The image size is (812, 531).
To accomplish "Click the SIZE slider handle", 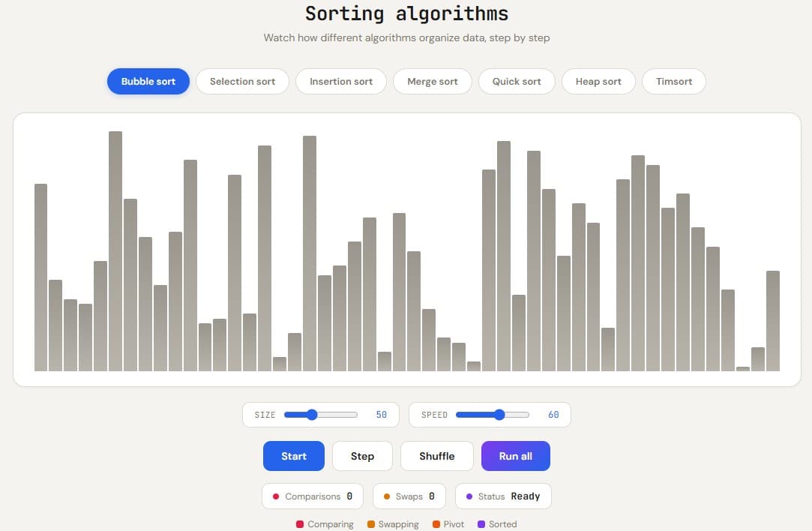I will tap(312, 415).
